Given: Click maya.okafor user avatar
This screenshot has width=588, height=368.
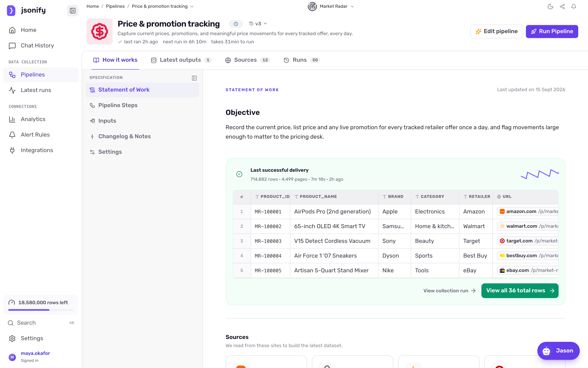Looking at the screenshot, I should point(12,357).
